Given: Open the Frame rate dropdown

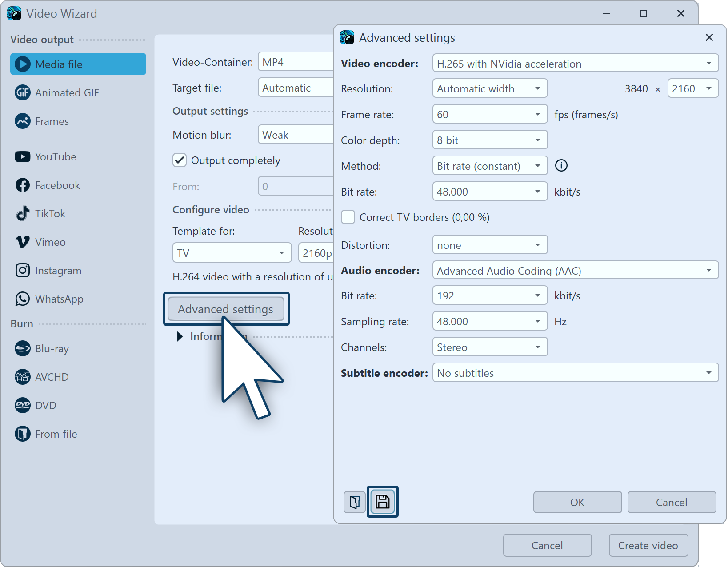Looking at the screenshot, I should (x=489, y=115).
